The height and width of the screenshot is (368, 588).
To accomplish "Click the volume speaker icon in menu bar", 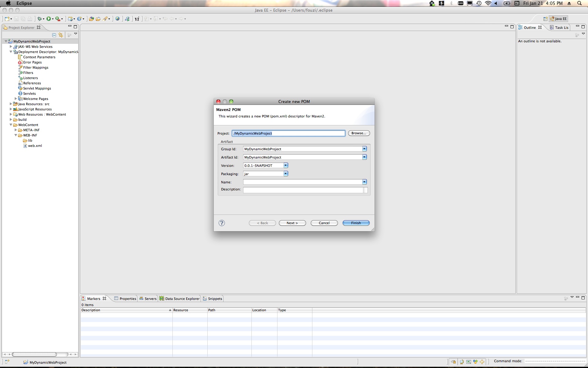I will (496, 3).
